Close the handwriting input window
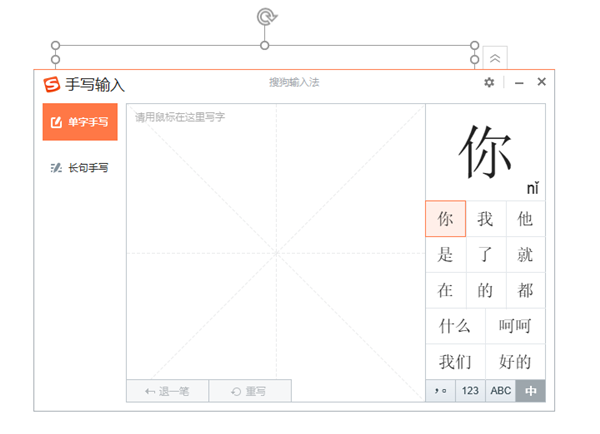The height and width of the screenshot is (434, 600). pos(541,82)
